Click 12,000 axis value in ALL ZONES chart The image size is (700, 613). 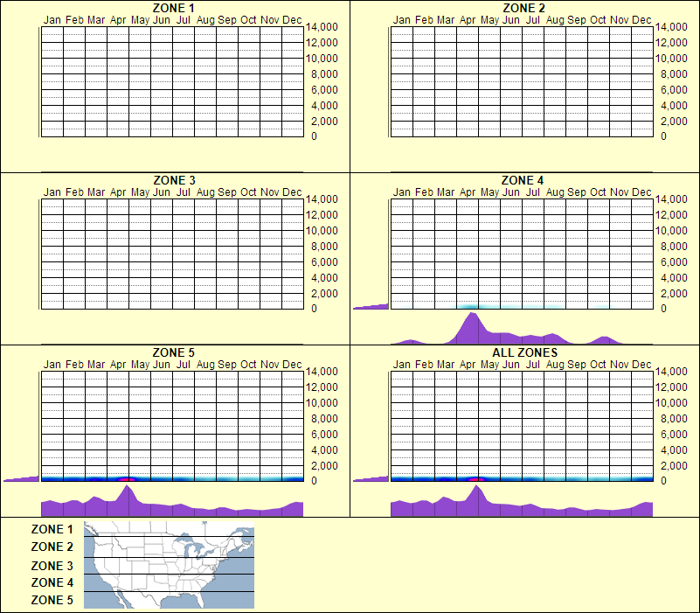(671, 387)
